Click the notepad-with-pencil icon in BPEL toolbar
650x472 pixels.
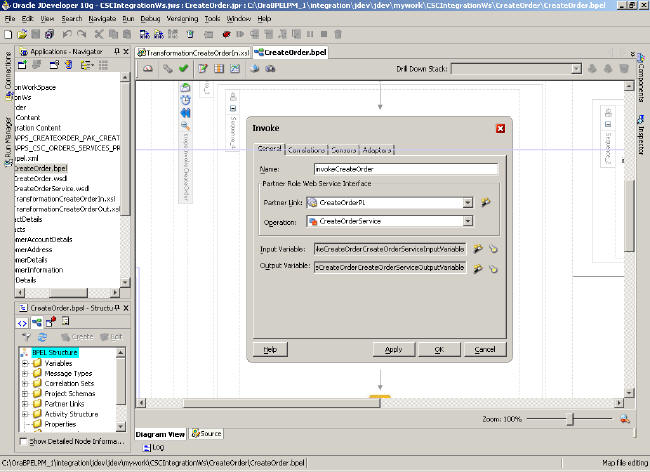pyautogui.click(x=203, y=68)
